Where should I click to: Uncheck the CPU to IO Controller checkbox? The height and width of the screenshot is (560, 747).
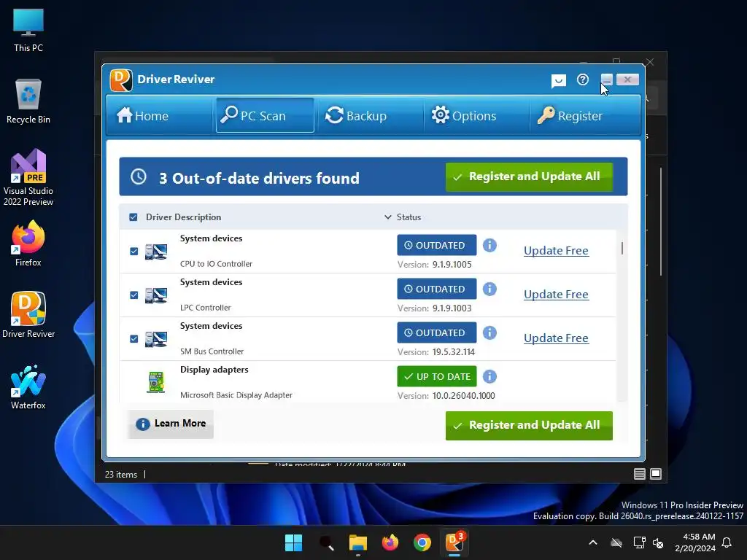(x=134, y=252)
